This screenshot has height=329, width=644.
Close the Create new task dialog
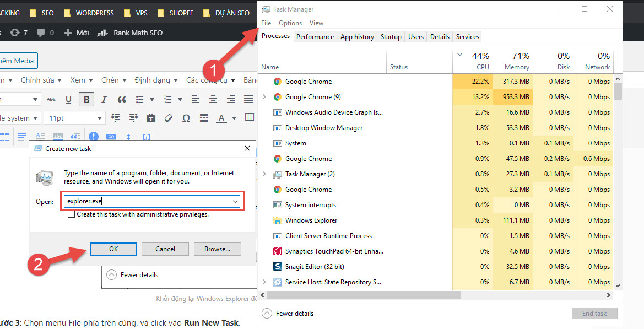coord(247,148)
